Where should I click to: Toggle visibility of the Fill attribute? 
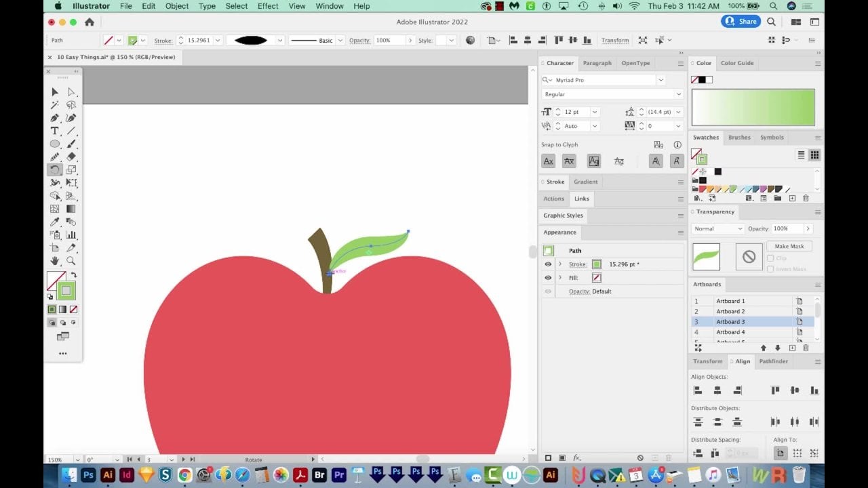pyautogui.click(x=548, y=278)
